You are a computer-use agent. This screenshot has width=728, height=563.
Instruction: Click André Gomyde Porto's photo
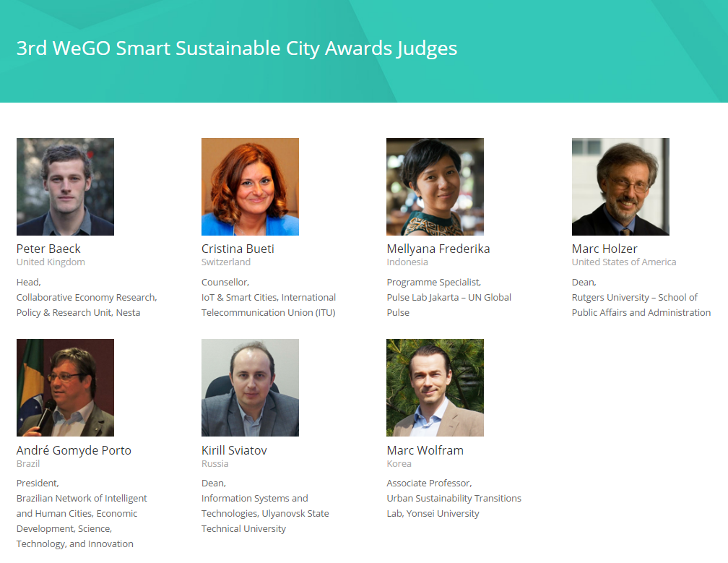click(65, 388)
